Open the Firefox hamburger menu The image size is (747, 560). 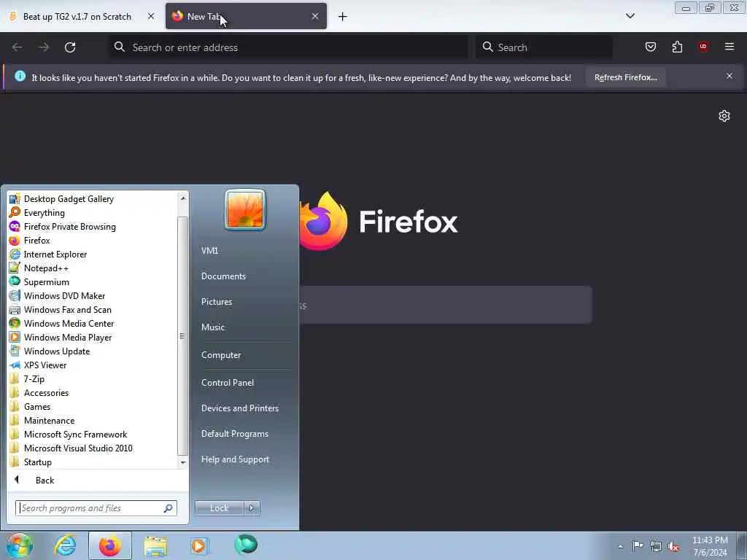[729, 47]
